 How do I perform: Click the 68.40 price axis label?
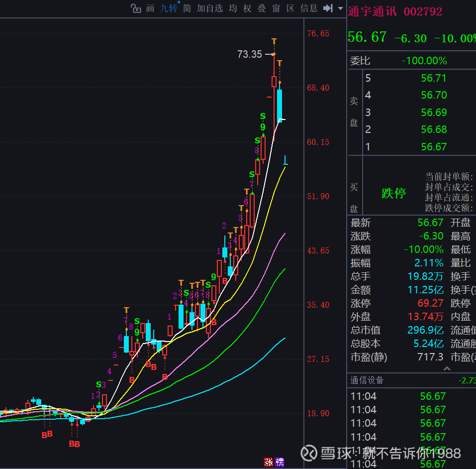318,88
